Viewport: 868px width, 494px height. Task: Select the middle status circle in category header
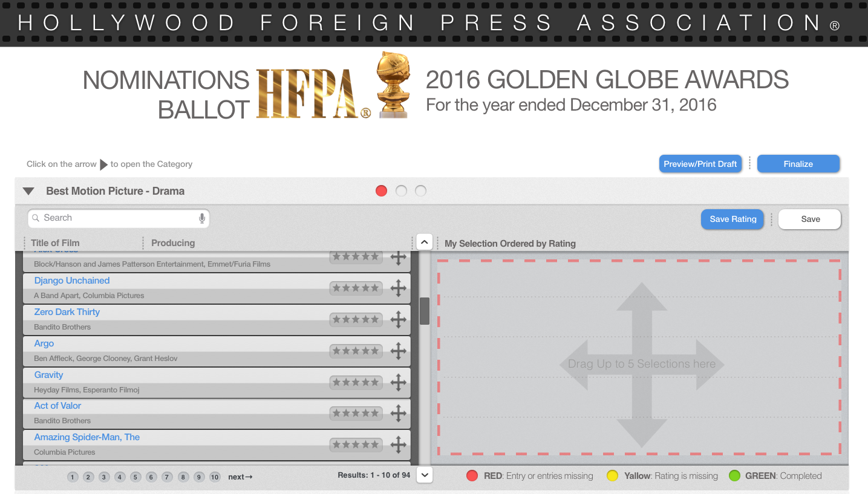[x=401, y=191]
